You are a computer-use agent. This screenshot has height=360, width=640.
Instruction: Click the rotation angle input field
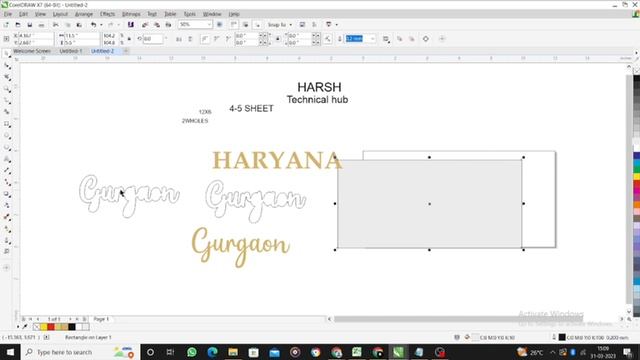[153, 39]
